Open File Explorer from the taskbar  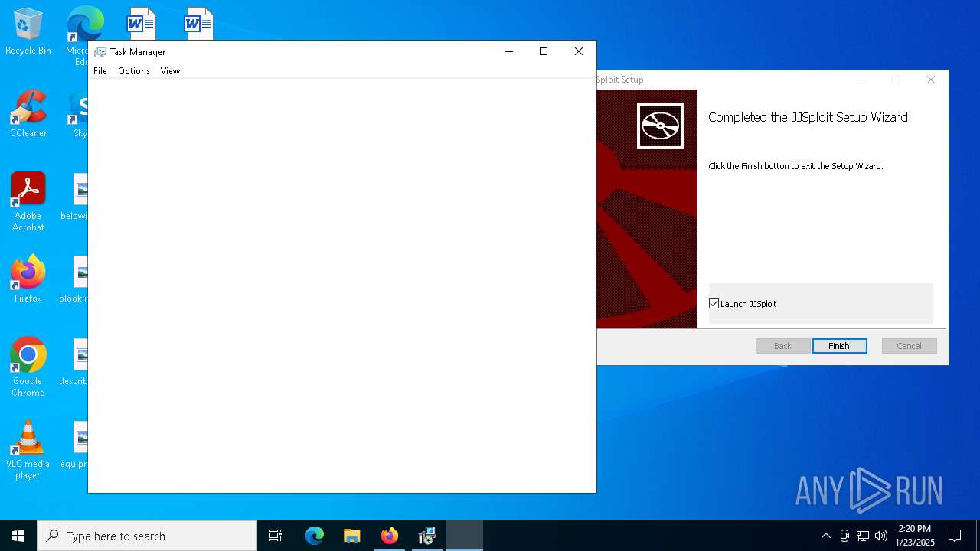pos(351,536)
